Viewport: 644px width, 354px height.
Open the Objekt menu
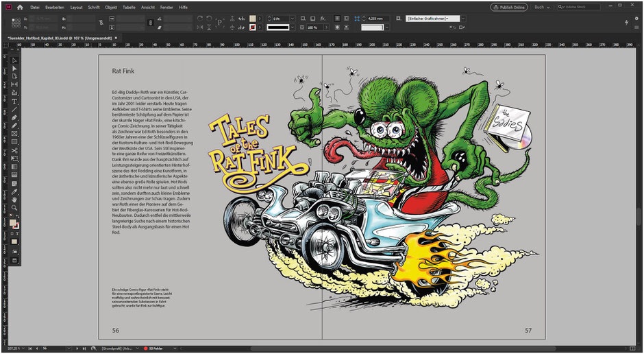[111, 8]
